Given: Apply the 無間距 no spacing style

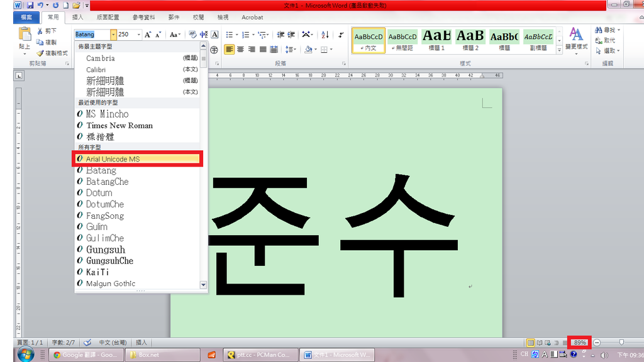Looking at the screenshot, I should (x=402, y=40).
